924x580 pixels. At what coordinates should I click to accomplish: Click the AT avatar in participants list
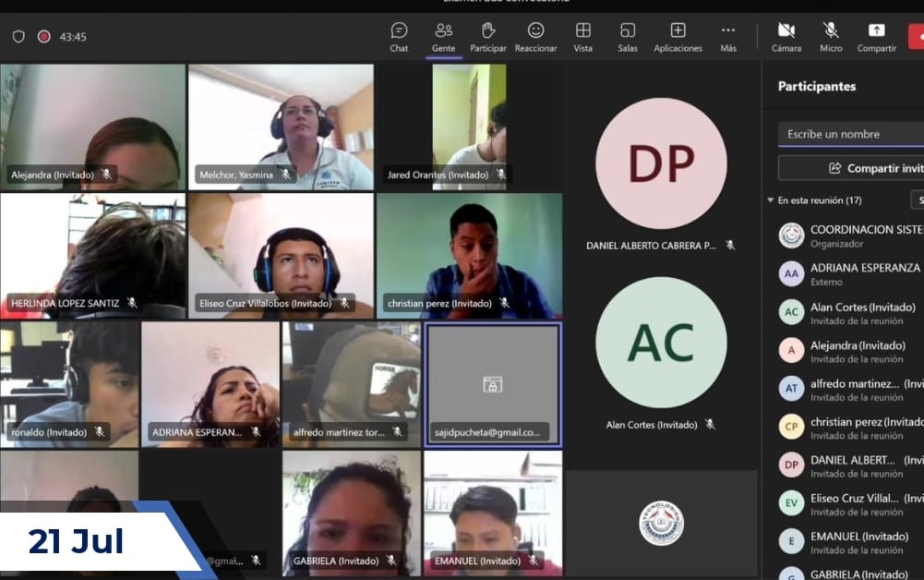791,389
